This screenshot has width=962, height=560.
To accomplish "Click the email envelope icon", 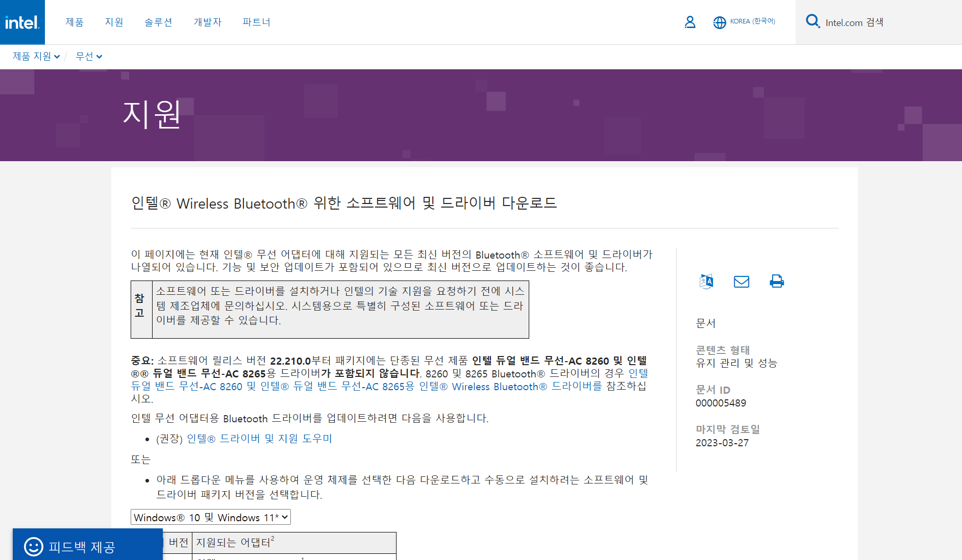I will point(742,282).
